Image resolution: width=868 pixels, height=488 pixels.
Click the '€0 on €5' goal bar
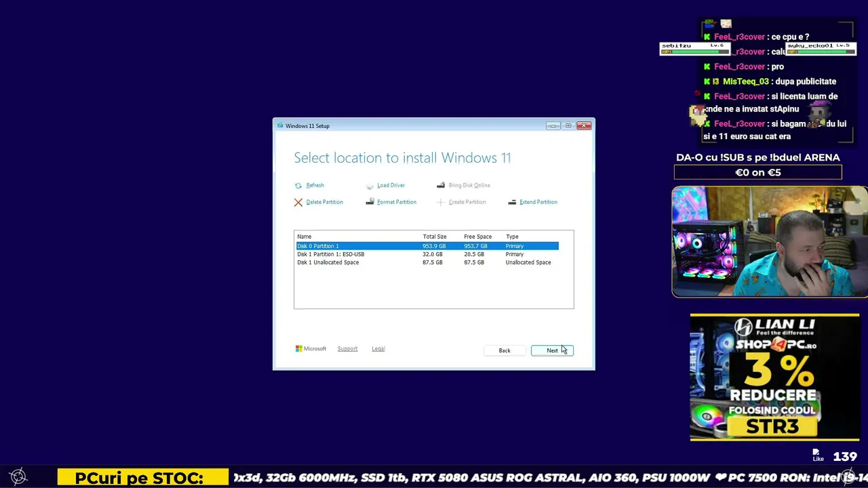758,173
